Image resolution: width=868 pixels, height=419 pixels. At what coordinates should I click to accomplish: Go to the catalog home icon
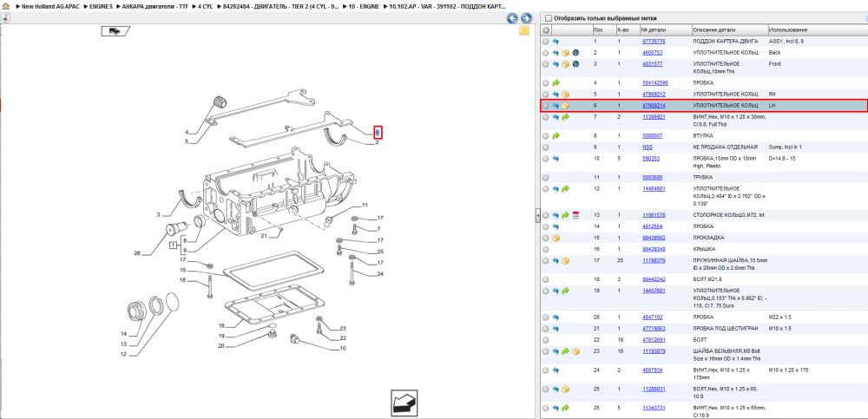coord(4,6)
